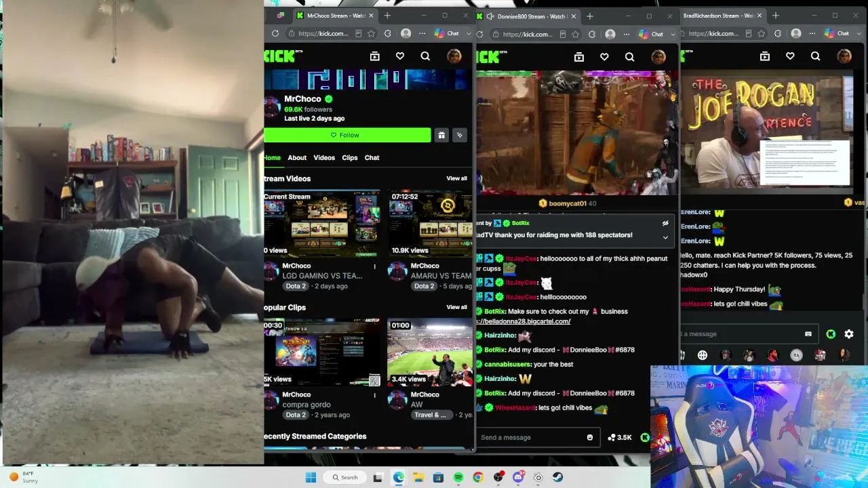Hide the pinned BotRix message

665,223
